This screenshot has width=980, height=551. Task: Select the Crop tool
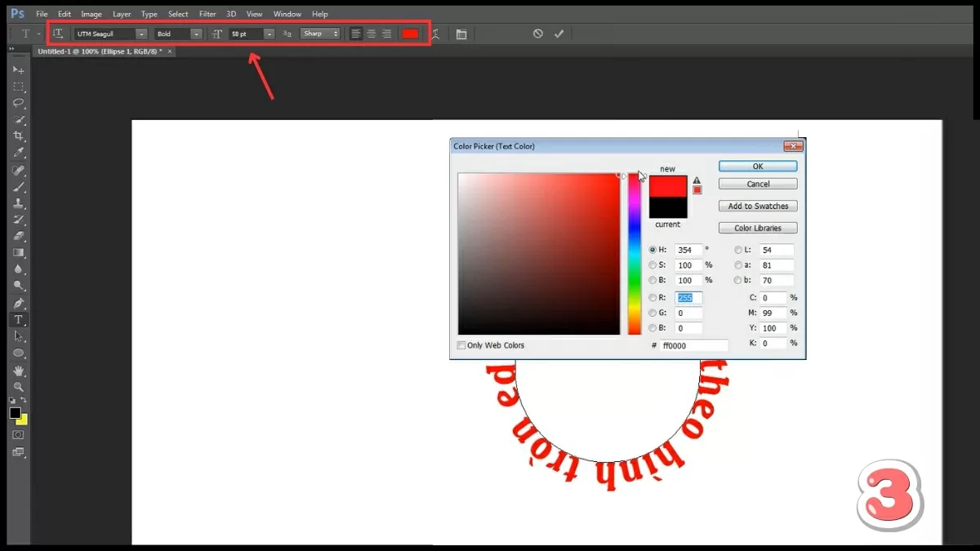(18, 136)
